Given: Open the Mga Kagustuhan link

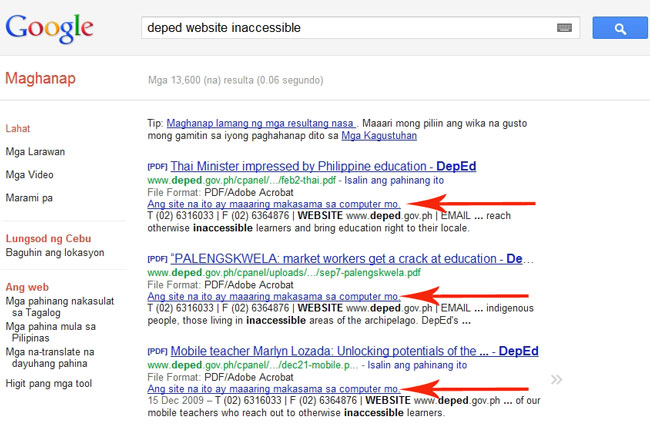Looking at the screenshot, I should point(379,136).
